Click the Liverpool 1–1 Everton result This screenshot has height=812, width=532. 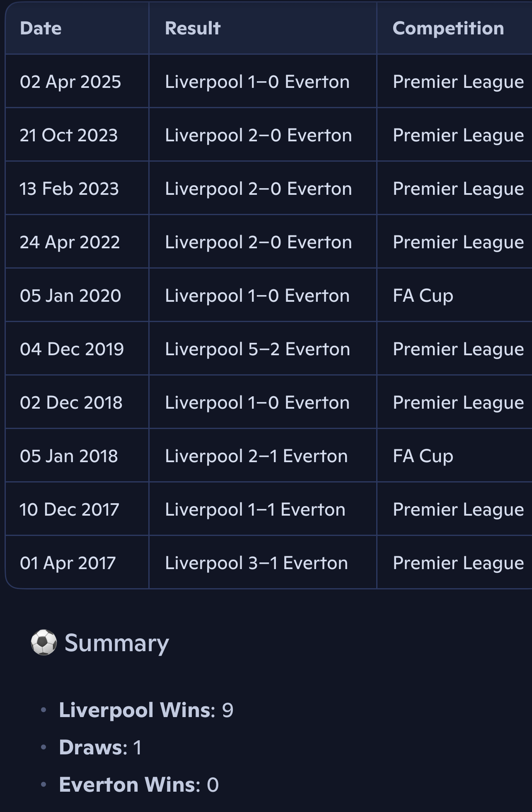[255, 509]
